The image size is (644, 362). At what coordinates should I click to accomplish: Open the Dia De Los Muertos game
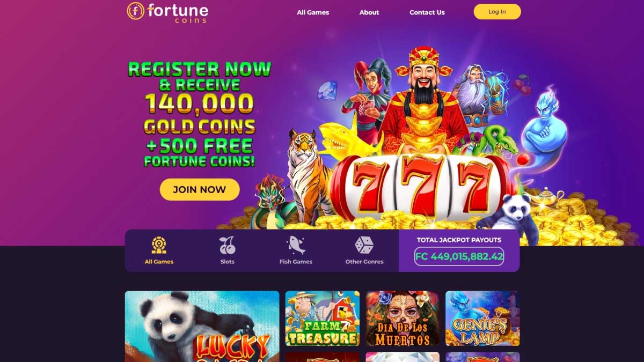click(402, 319)
